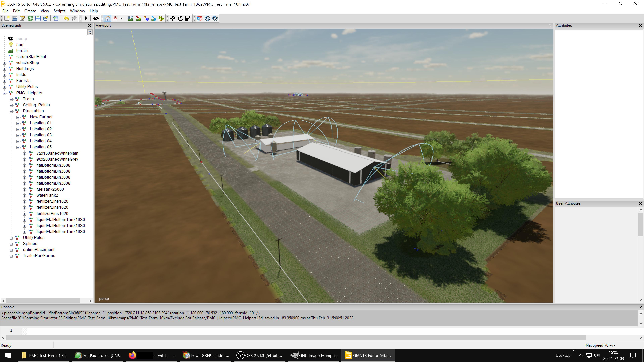Open the Edit menu
The height and width of the screenshot is (362, 644).
[16, 11]
